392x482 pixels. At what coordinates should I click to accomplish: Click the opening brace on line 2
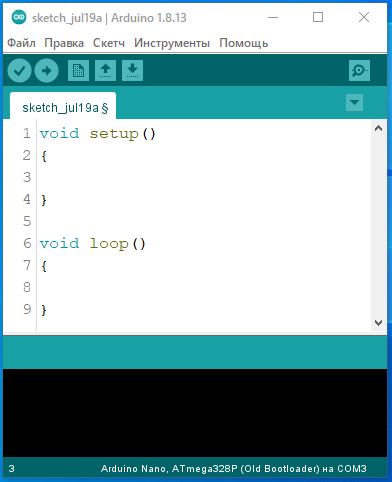[x=44, y=156]
